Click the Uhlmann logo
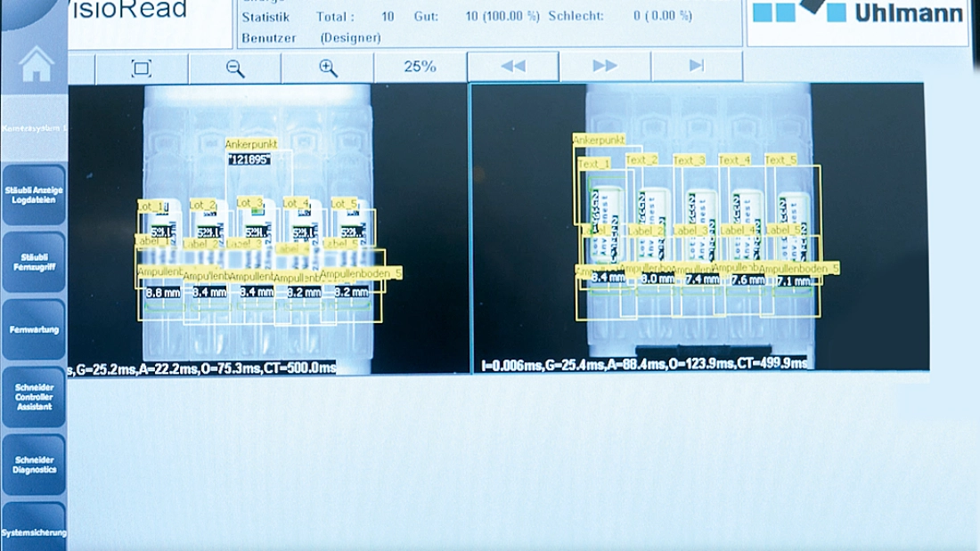The width and height of the screenshot is (980, 551). coord(857,14)
